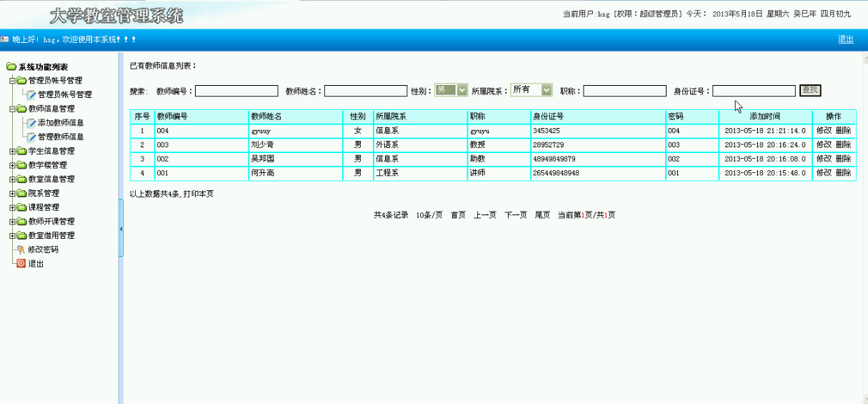Go to 下一页 in pagination
This screenshot has width=868, height=404.
pyautogui.click(x=515, y=215)
